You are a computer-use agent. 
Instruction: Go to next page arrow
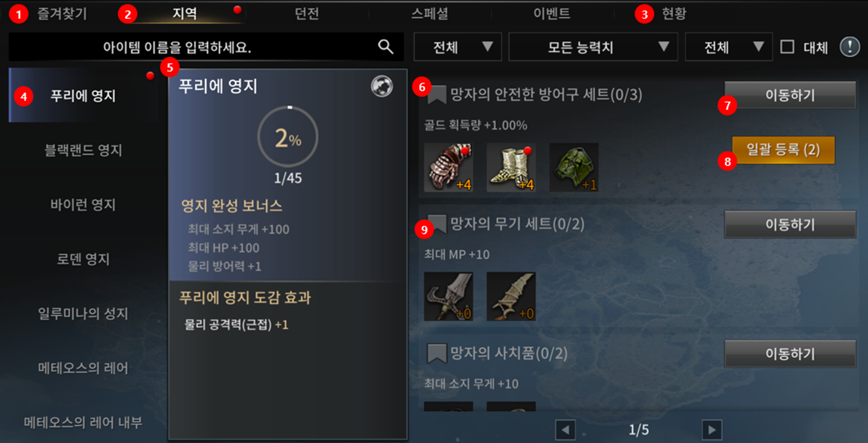pyautogui.click(x=712, y=430)
